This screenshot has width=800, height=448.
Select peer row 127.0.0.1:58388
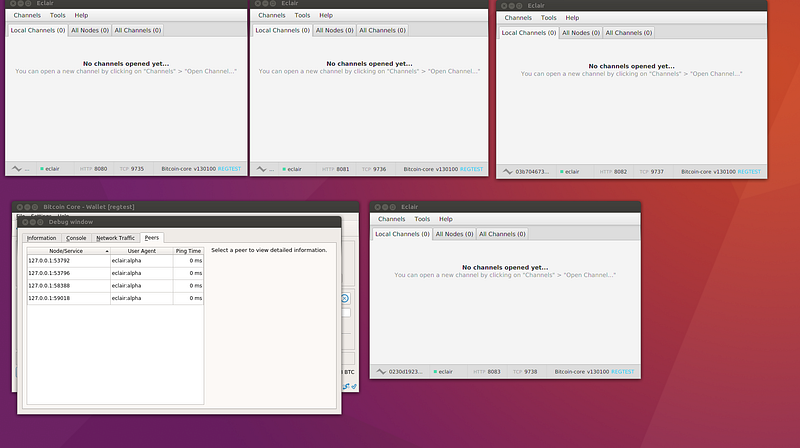tap(115, 286)
